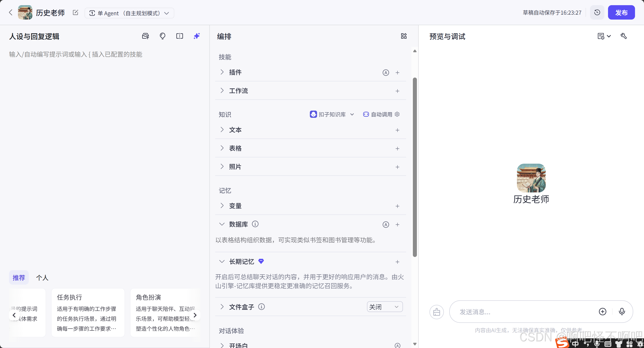Switch to the 个人 tab
This screenshot has height=348, width=644.
pos(42,277)
